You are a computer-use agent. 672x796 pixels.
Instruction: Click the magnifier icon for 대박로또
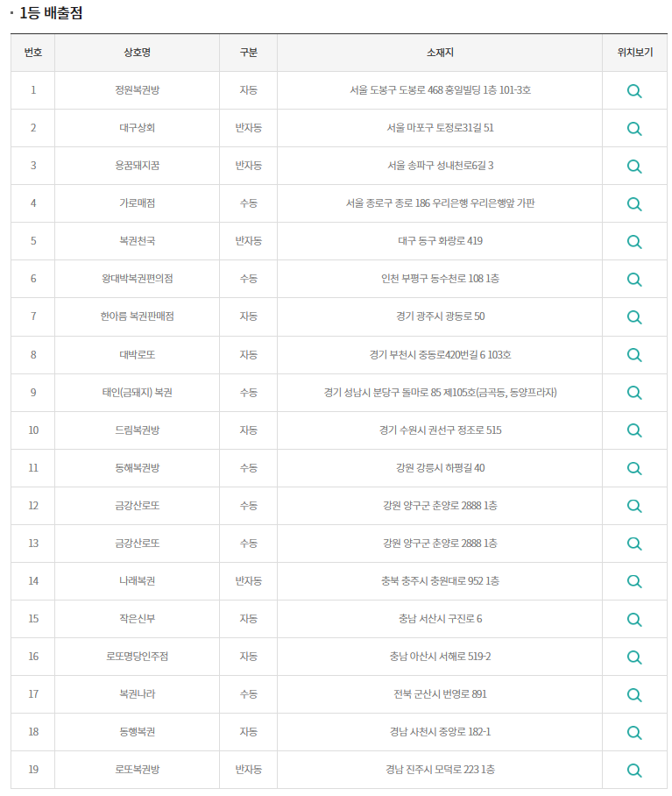click(x=634, y=354)
